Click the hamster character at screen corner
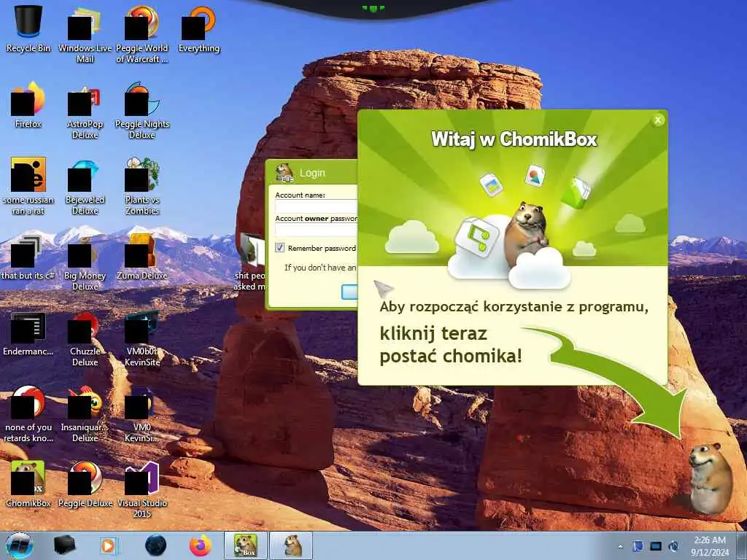 [709, 479]
